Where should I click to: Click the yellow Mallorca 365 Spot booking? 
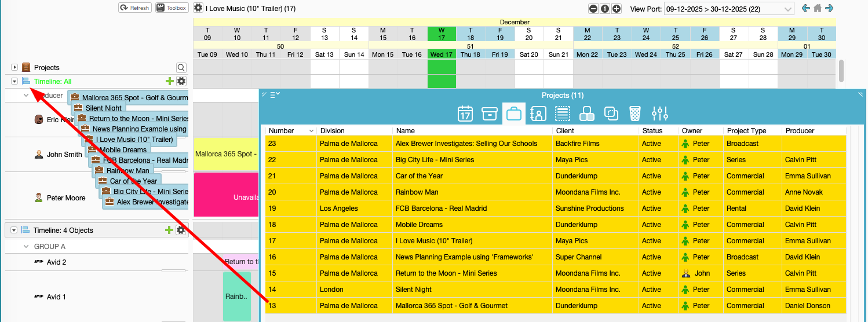pyautogui.click(x=226, y=154)
